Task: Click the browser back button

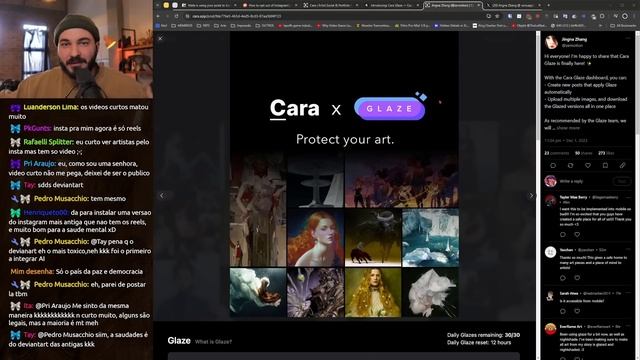Action: (158, 16)
